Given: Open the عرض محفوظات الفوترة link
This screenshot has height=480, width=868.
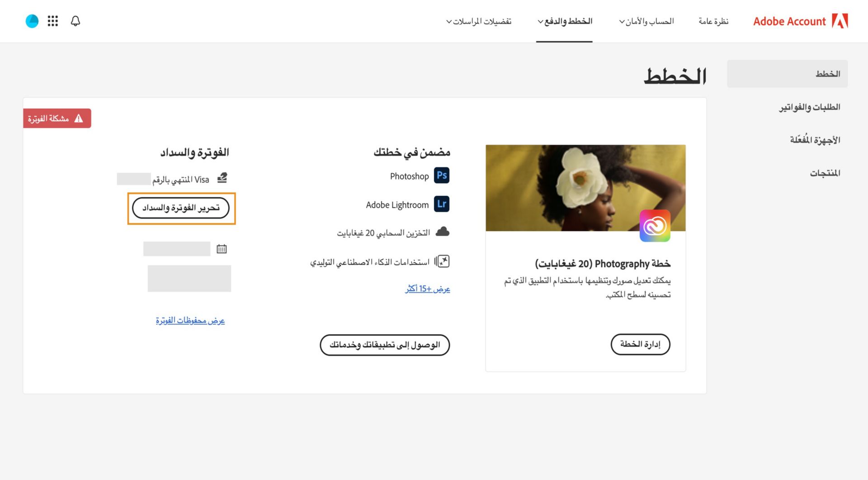Looking at the screenshot, I should pos(190,320).
